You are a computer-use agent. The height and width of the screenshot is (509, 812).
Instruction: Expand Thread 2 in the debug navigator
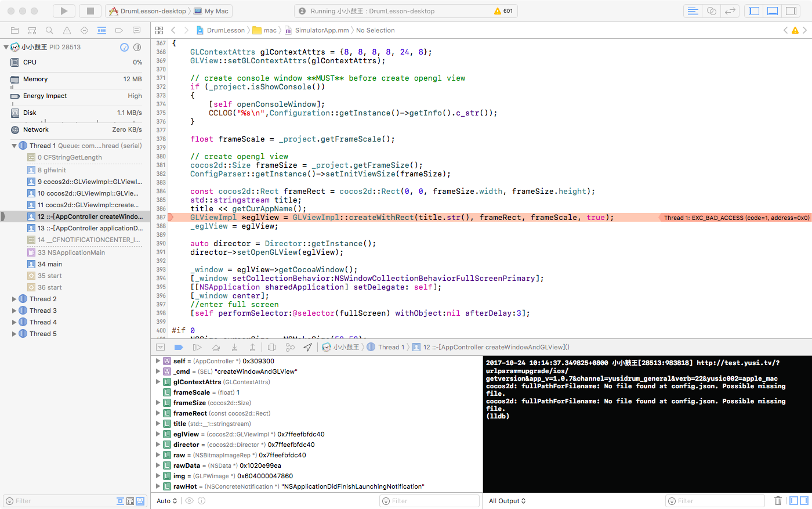pos(14,299)
